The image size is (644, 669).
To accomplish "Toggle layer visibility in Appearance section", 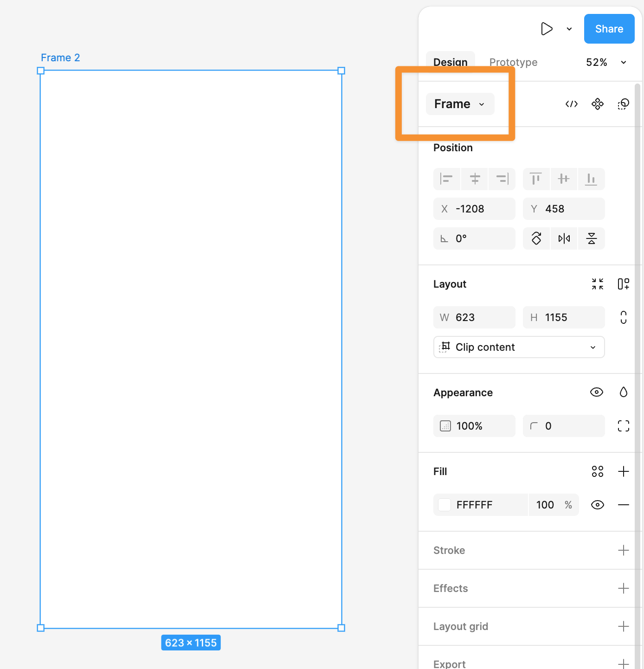I will click(596, 392).
